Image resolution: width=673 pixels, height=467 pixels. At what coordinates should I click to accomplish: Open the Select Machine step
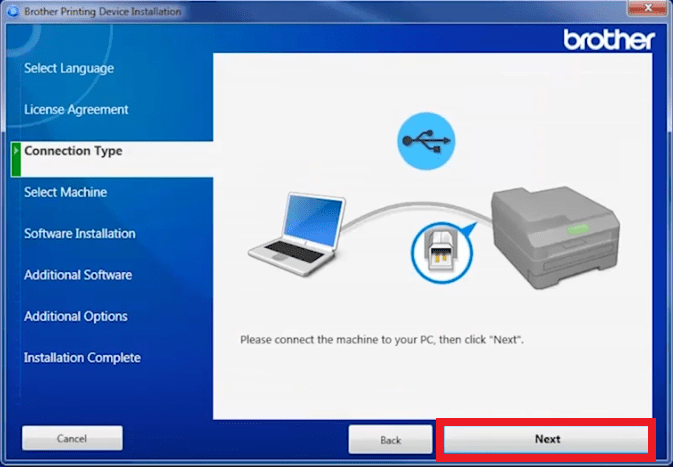pos(66,192)
